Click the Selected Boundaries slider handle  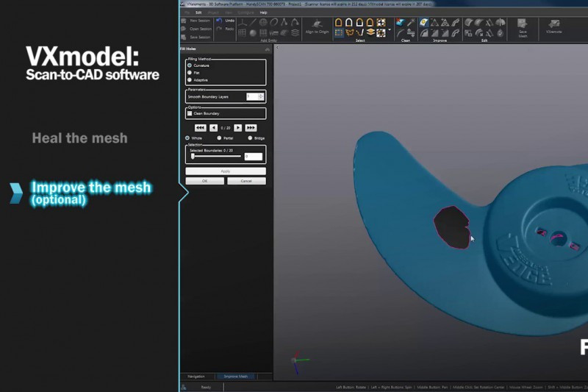pos(193,157)
